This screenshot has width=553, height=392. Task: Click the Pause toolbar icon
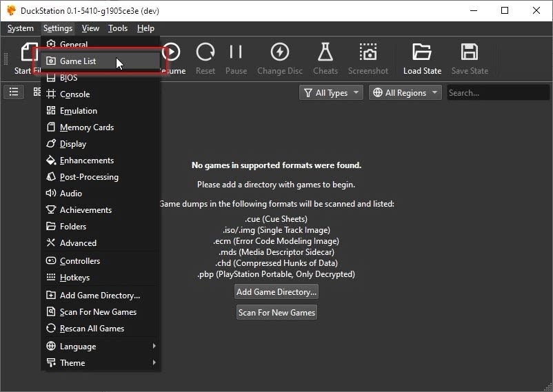click(x=236, y=52)
